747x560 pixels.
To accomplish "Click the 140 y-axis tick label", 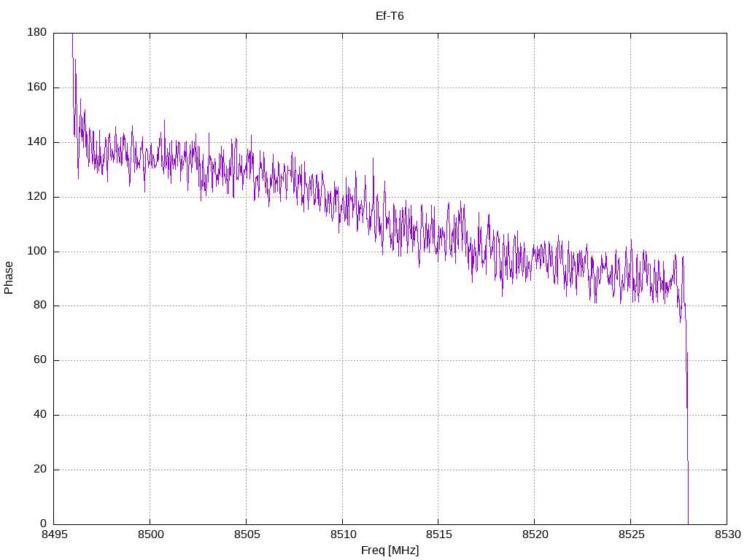I will 36,142.
